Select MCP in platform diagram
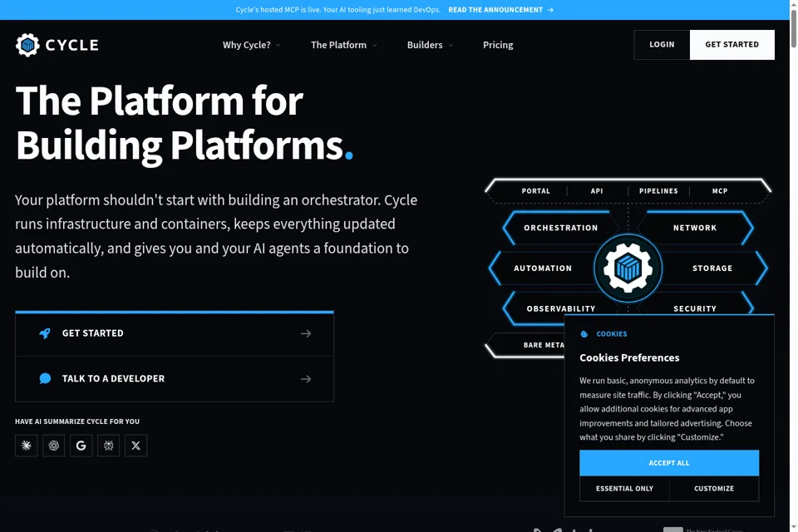Screen dimensions: 798x532 pos(720,191)
